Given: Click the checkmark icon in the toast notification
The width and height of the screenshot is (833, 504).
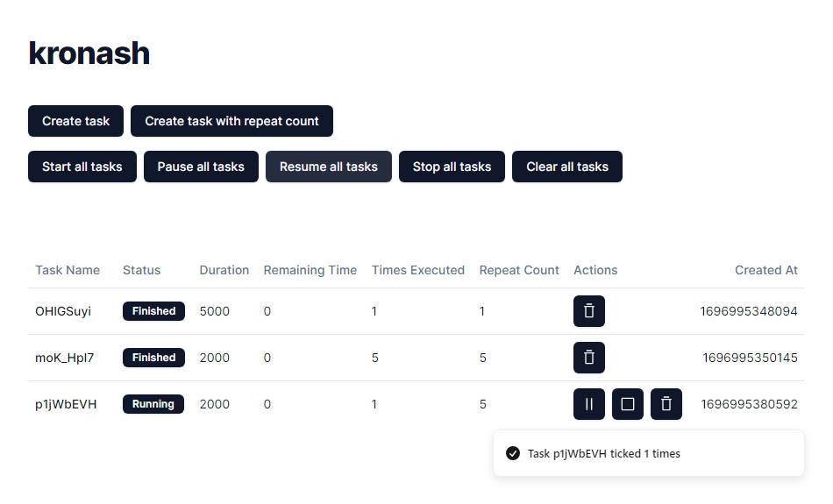Looking at the screenshot, I should pos(513,453).
